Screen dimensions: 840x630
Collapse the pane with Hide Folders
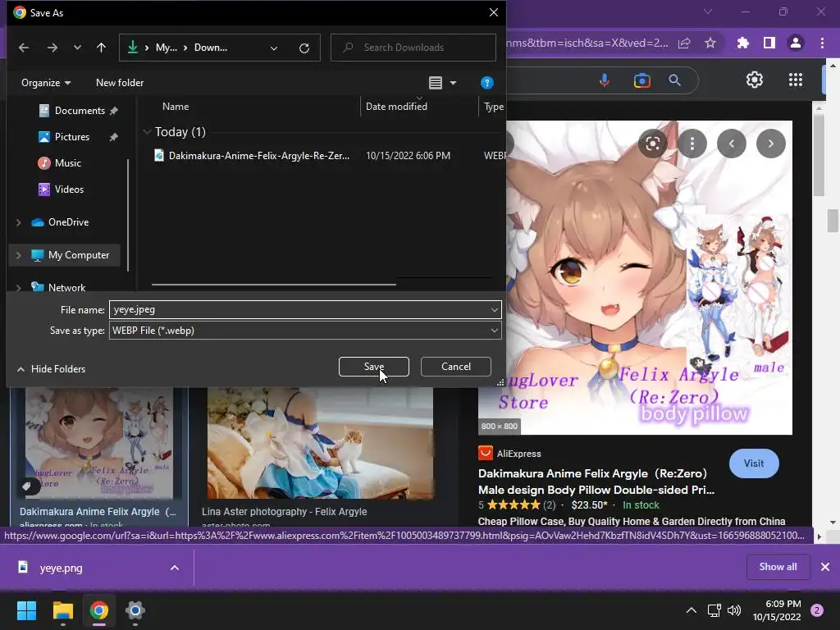[52, 369]
